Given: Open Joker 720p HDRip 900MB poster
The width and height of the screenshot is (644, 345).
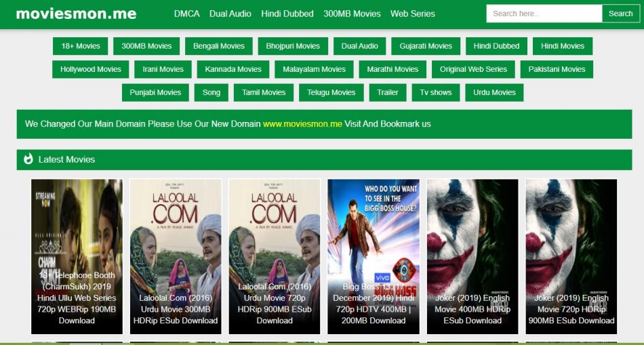Looking at the screenshot, I should pos(571,256).
